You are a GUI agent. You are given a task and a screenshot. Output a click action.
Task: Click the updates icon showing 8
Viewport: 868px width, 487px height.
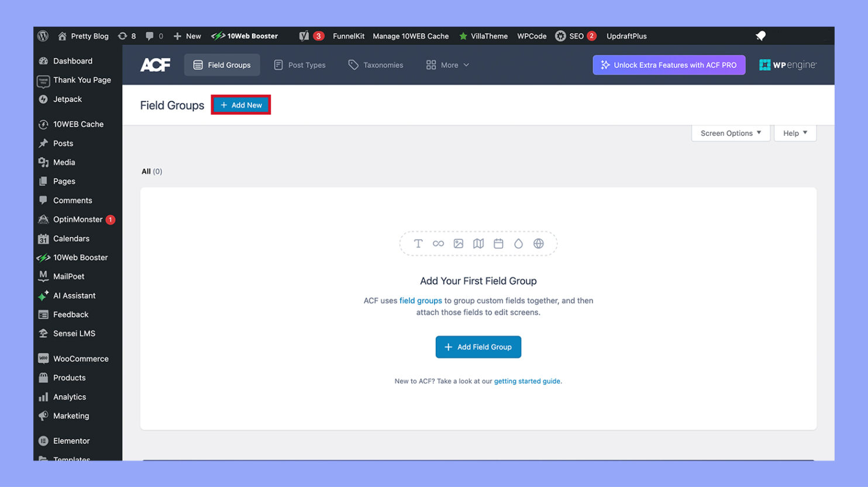126,36
